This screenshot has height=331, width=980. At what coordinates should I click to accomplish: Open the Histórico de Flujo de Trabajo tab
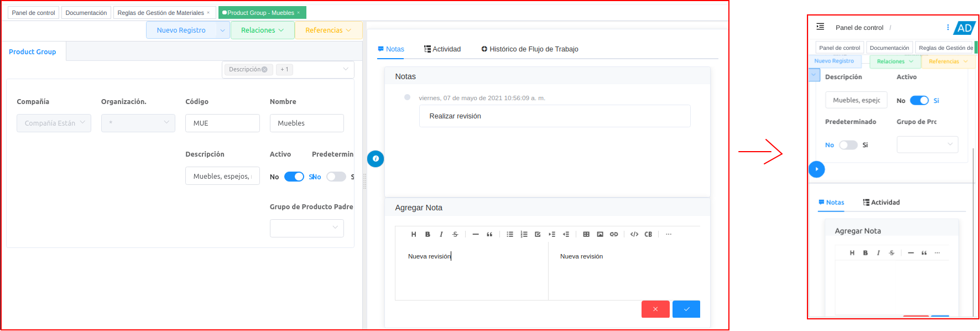pyautogui.click(x=529, y=49)
